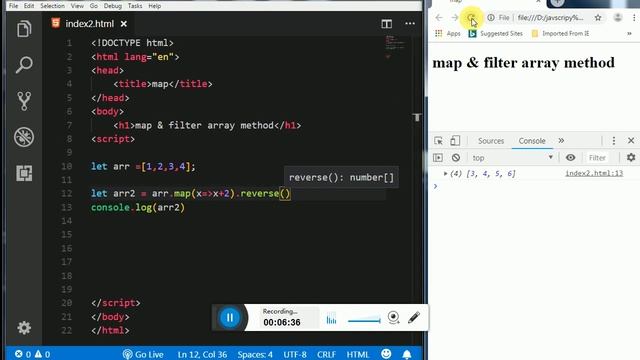
Task: Clear the console
Action: point(456,158)
